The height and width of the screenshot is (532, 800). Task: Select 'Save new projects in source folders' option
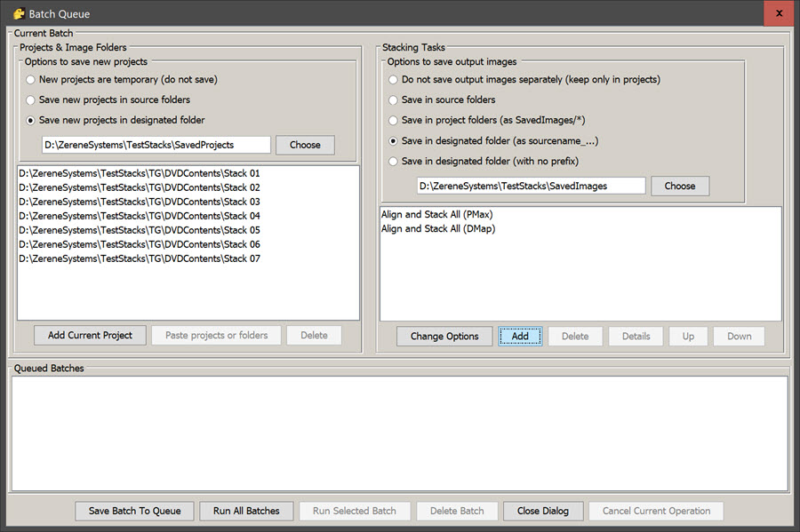(31, 100)
